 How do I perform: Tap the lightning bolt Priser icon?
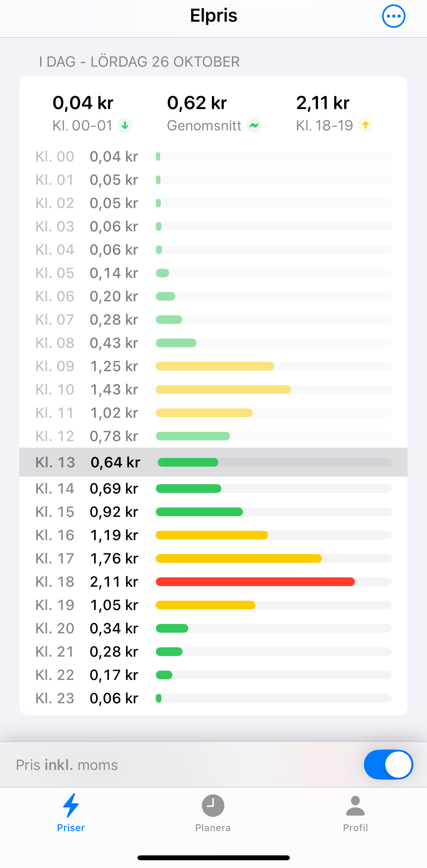(71, 805)
